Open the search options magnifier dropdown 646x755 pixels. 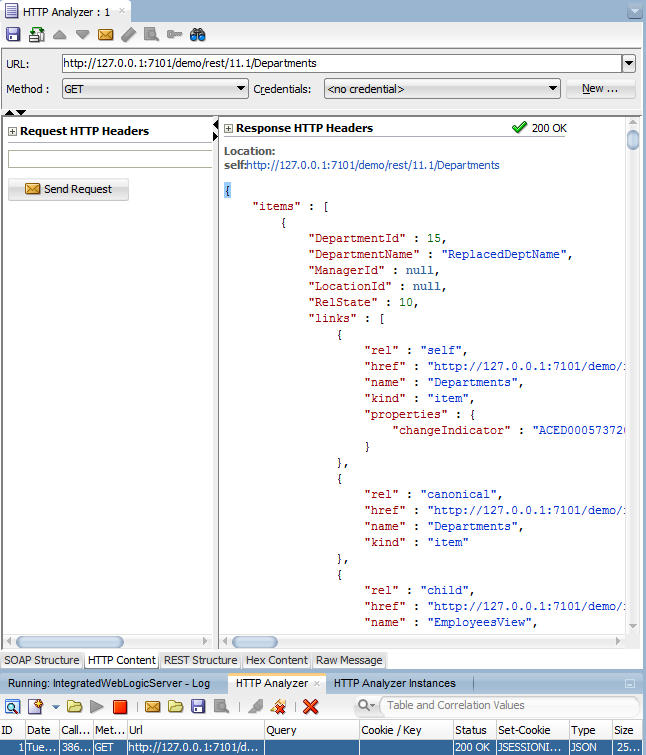pyautogui.click(x=366, y=705)
